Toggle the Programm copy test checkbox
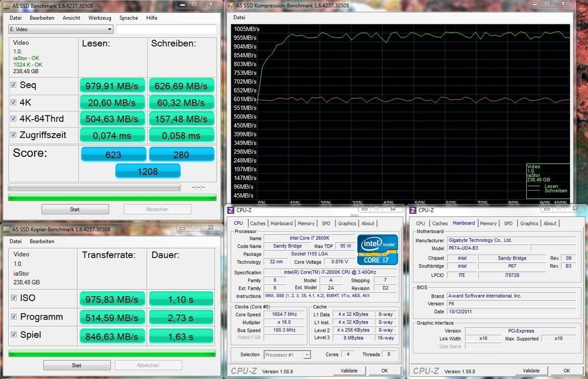The width and height of the screenshot is (588, 379). point(14,317)
